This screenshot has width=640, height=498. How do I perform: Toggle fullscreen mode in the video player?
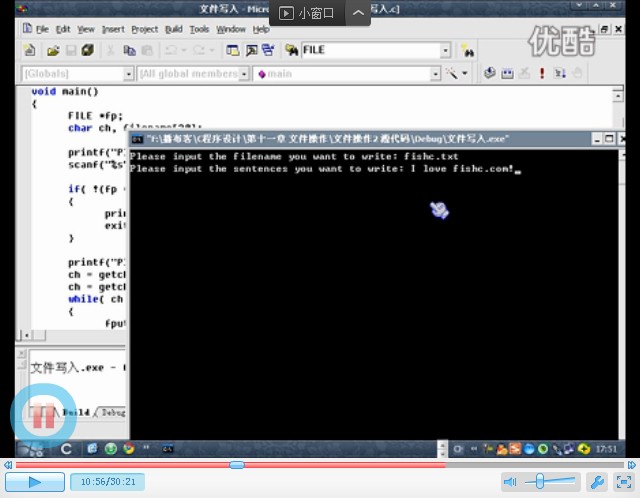pos(624,482)
